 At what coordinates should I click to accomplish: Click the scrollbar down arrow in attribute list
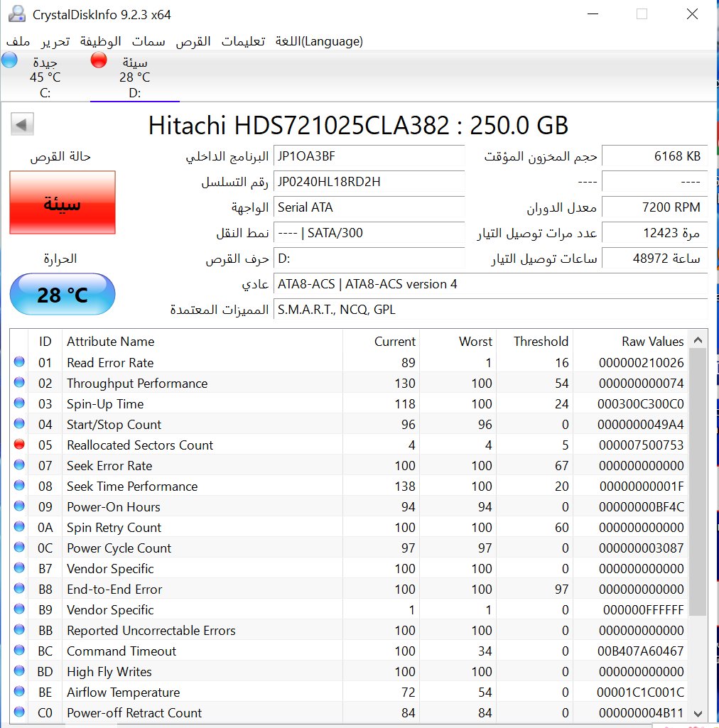(x=698, y=714)
